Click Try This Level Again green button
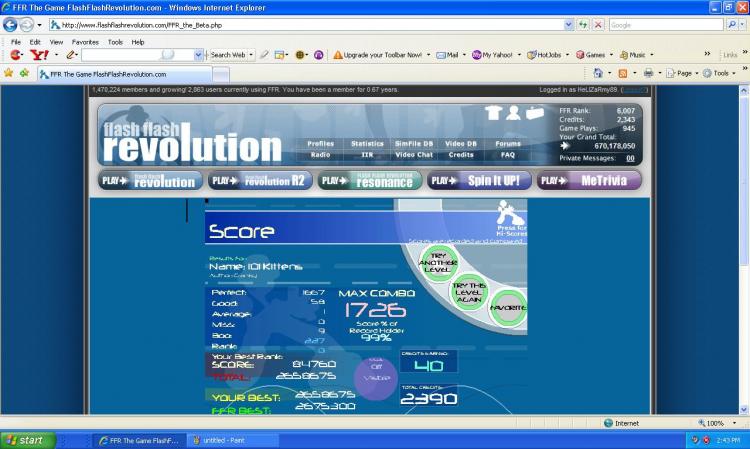 coord(469,292)
